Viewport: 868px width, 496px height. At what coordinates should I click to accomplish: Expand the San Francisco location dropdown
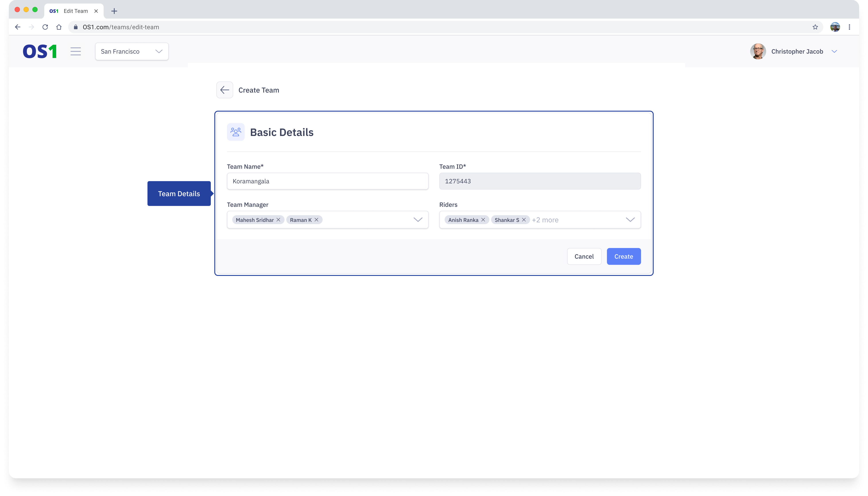132,51
